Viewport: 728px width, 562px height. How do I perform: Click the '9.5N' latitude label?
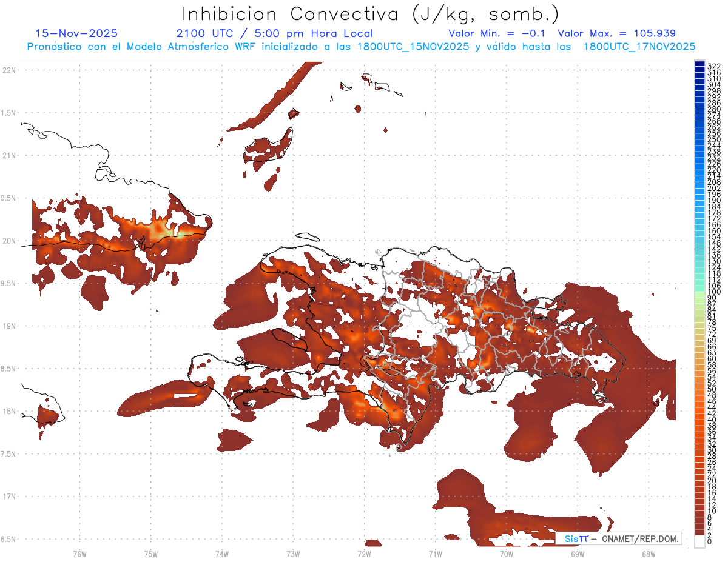9,284
